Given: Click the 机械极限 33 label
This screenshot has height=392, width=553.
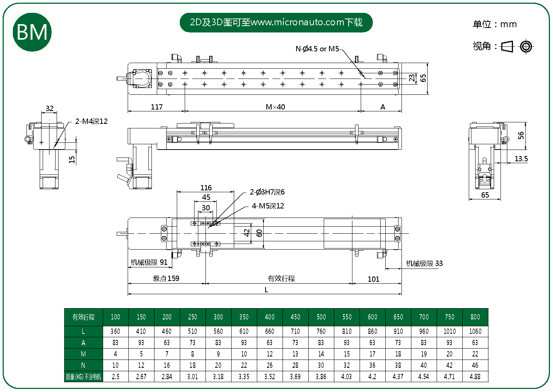Looking at the screenshot, I should [424, 264].
